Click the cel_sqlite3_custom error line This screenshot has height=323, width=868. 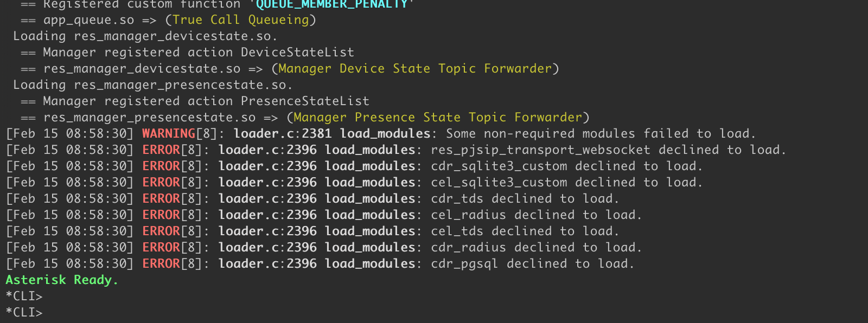tap(354, 183)
